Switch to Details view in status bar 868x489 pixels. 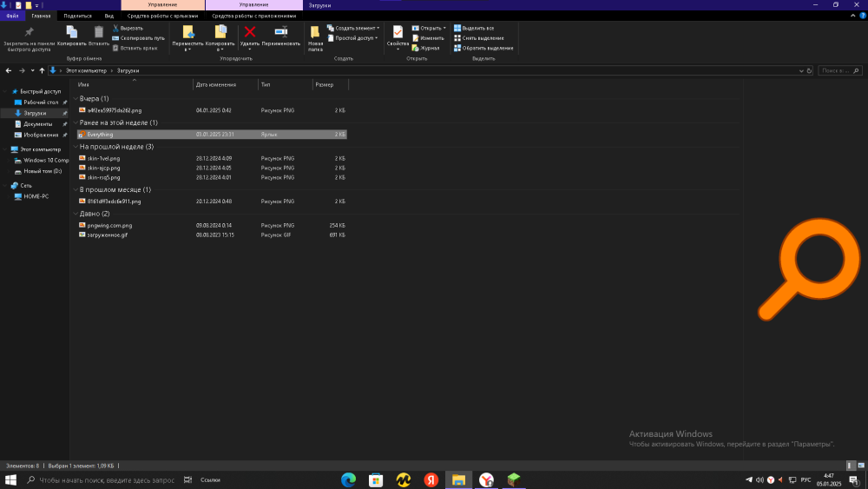[851, 466]
